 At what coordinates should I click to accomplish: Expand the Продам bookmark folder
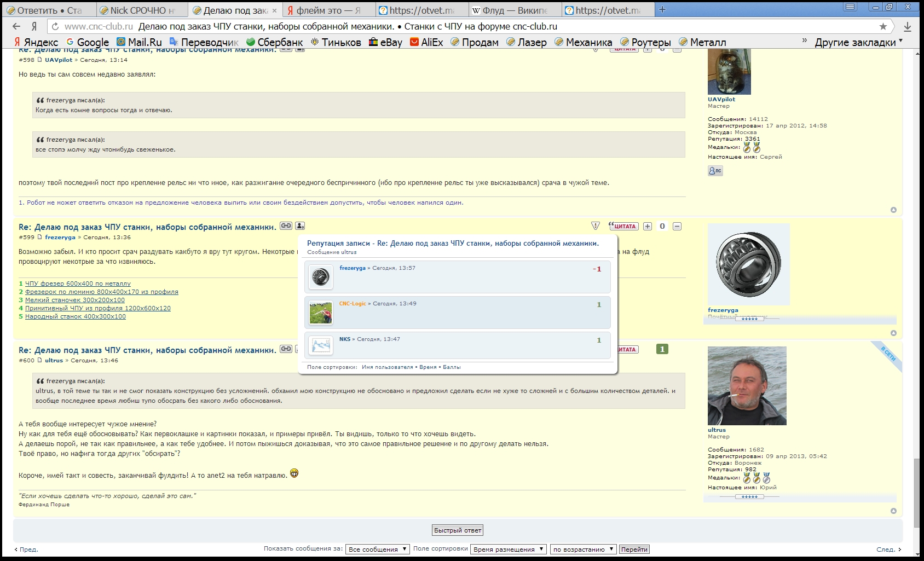(x=475, y=42)
